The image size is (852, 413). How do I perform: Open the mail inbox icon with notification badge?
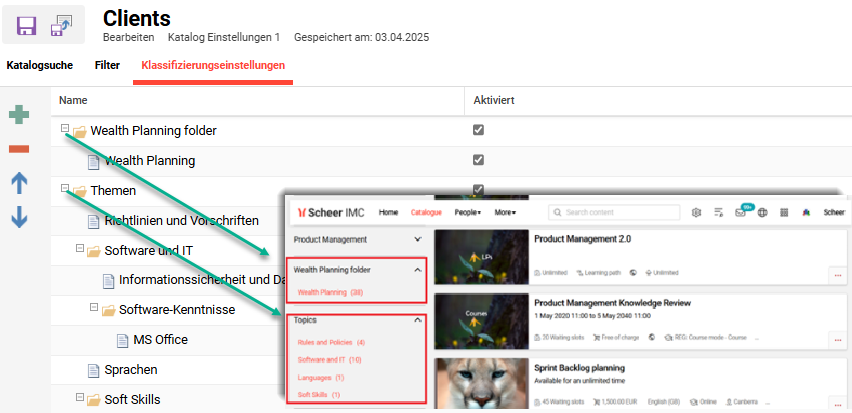pyautogui.click(x=741, y=212)
